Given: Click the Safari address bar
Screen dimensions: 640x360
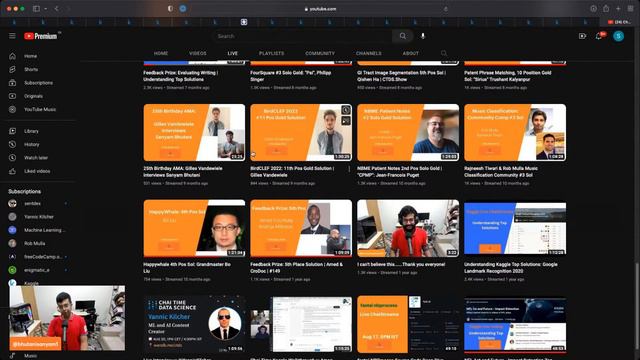Looking at the screenshot, I should pyautogui.click(x=320, y=9).
